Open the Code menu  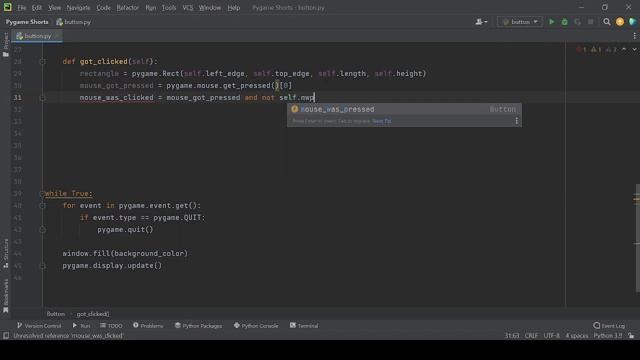pos(103,8)
